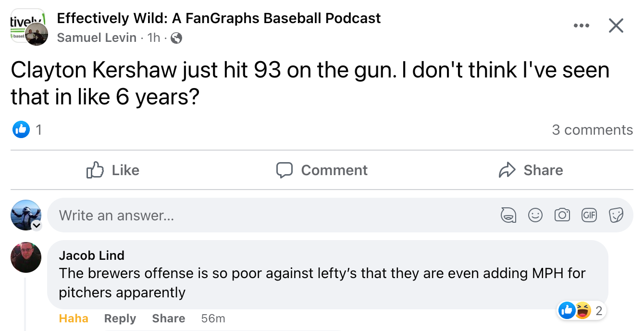This screenshot has height=331, width=644.
Task: Click the Like button on the post
Action: [113, 170]
